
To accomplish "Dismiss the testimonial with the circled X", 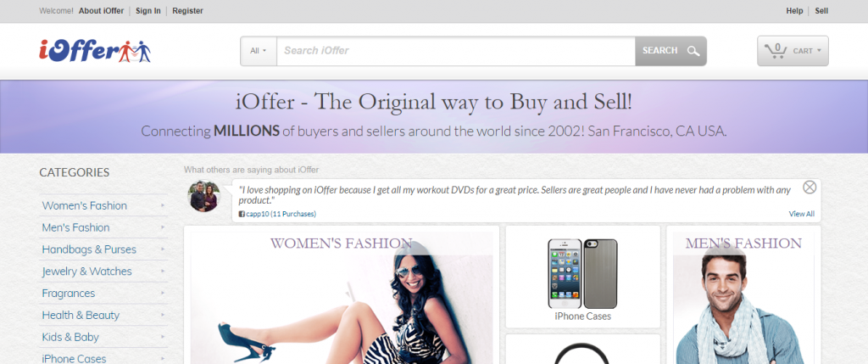I will click(x=810, y=188).
